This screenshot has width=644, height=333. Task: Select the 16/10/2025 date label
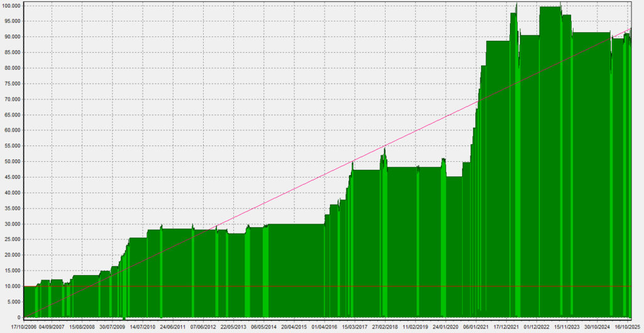pyautogui.click(x=628, y=327)
